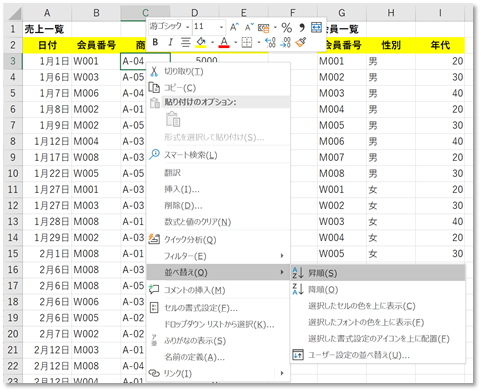Apply comma style from mini toolbar
Screen dimensions: 482x392
point(302,27)
